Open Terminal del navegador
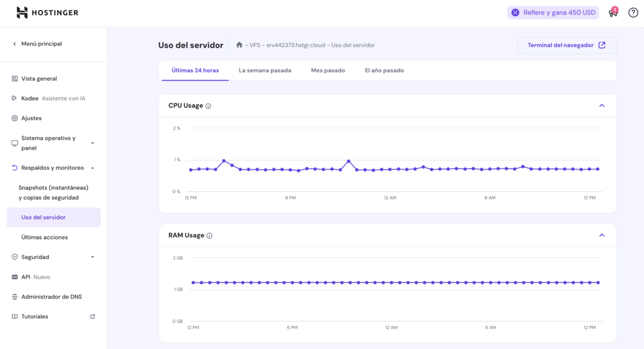Screen dimensions: 644x349 click(x=566, y=45)
